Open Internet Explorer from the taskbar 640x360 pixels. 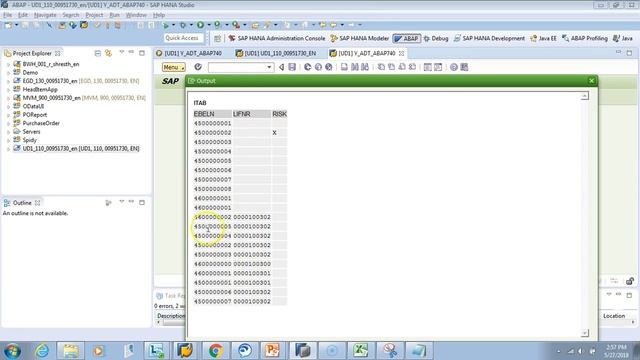[x=42, y=351]
